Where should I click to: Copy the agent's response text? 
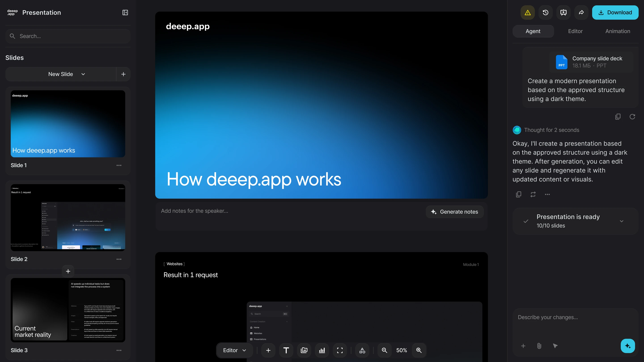click(519, 194)
